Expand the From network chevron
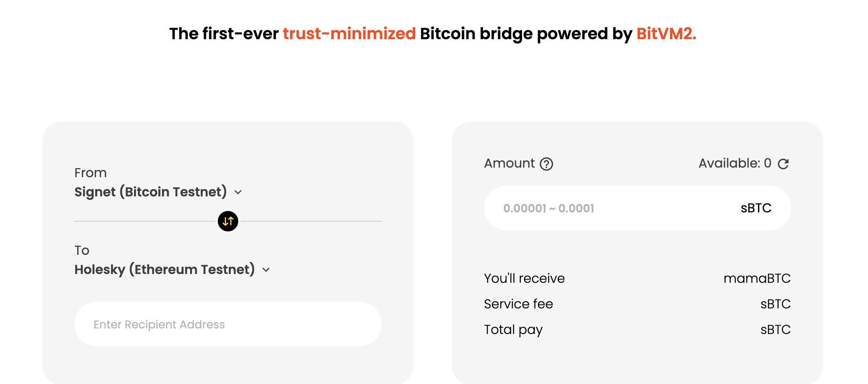Image resolution: width=868 pixels, height=384 pixels. point(238,192)
